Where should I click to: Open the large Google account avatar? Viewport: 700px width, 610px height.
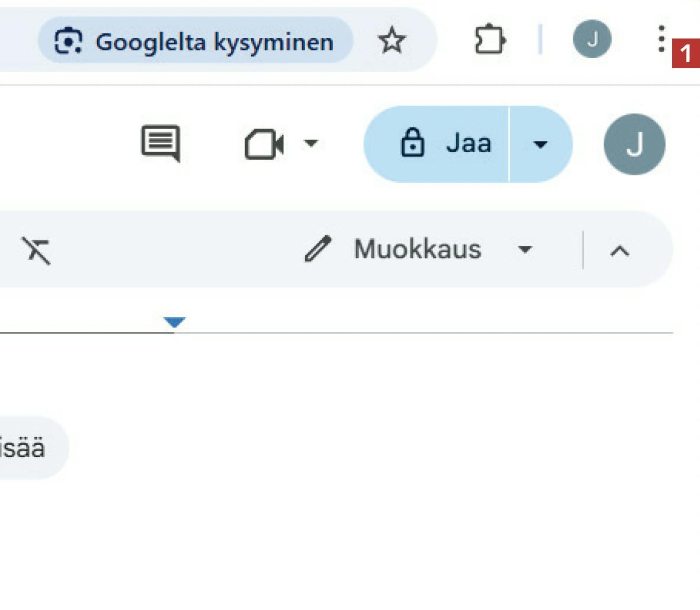[634, 145]
